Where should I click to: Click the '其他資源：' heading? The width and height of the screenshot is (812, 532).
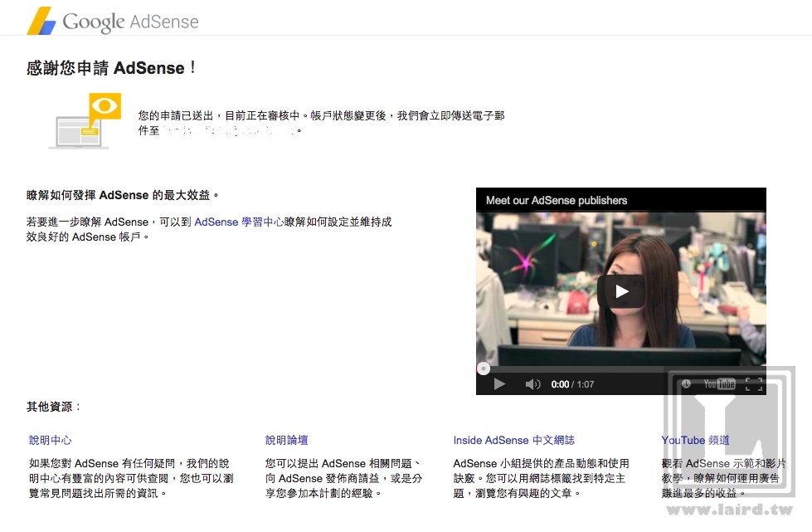tap(54, 407)
